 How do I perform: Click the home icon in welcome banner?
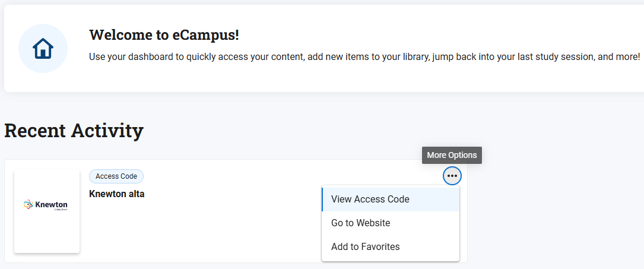(x=43, y=49)
